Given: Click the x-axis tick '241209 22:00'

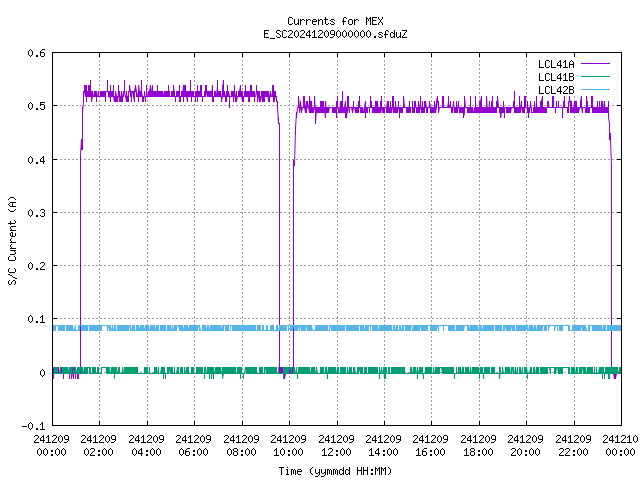Looking at the screenshot, I should pyautogui.click(x=573, y=446).
